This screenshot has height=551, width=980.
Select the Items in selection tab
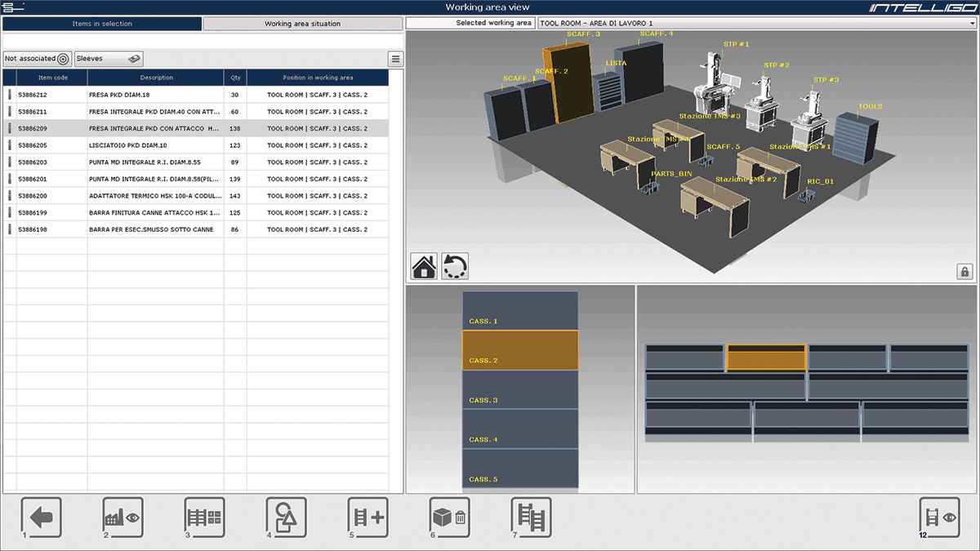[x=102, y=24]
